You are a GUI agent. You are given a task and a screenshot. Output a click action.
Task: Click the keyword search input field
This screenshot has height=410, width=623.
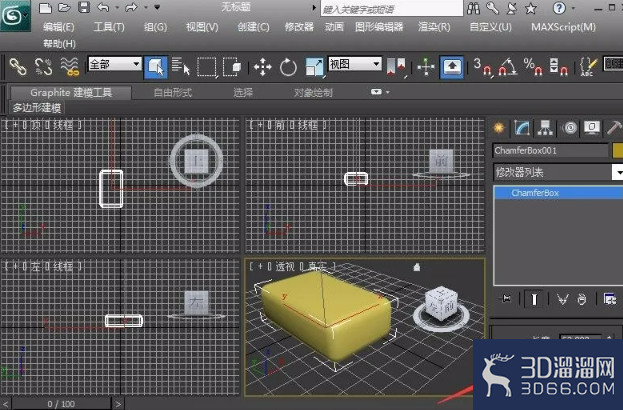point(392,9)
